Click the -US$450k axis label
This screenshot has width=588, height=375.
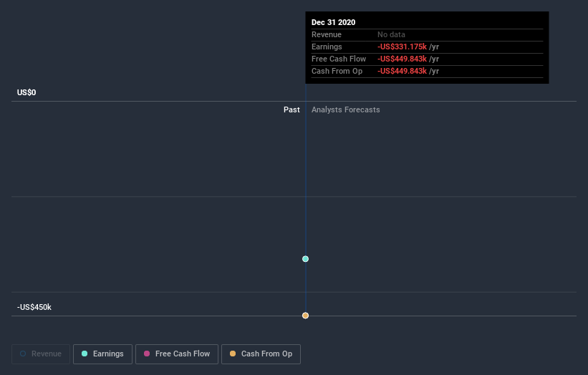click(34, 307)
